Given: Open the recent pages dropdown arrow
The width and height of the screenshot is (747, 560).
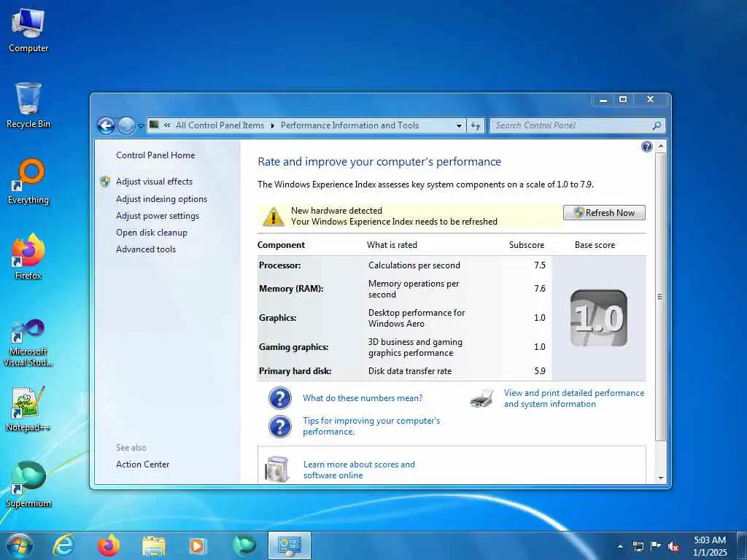Looking at the screenshot, I should click(141, 126).
